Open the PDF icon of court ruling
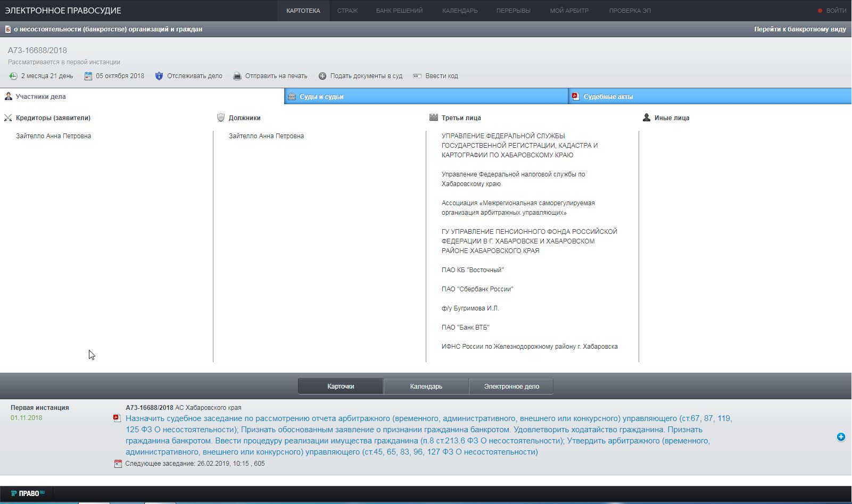The height and width of the screenshot is (504, 852). 117,418
